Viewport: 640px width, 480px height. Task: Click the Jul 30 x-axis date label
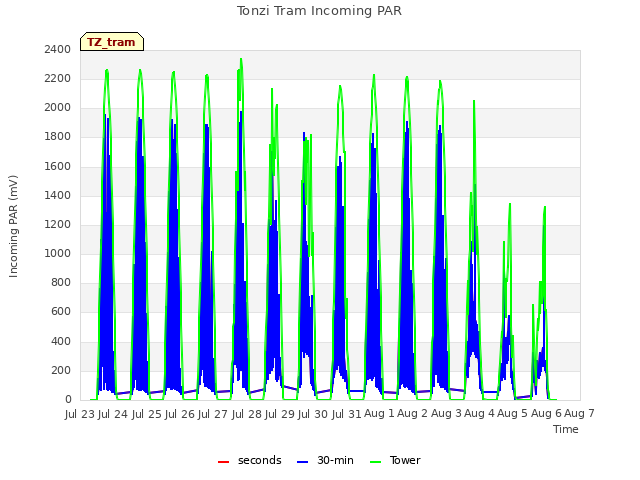(313, 414)
